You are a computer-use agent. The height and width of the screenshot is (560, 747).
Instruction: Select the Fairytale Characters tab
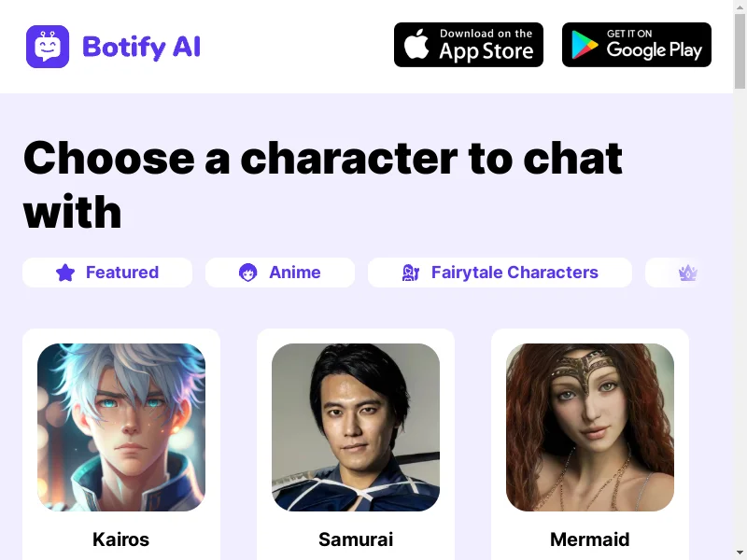(500, 273)
